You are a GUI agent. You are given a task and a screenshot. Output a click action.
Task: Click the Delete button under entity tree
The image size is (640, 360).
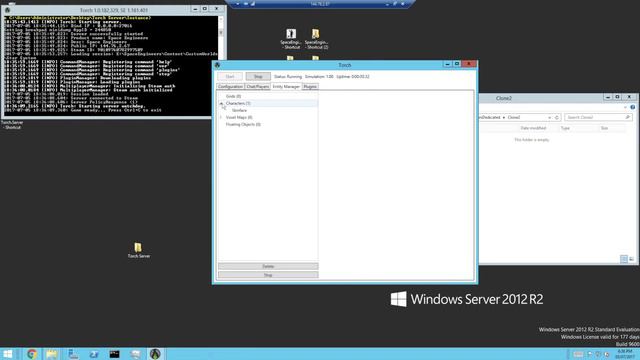pyautogui.click(x=268, y=266)
